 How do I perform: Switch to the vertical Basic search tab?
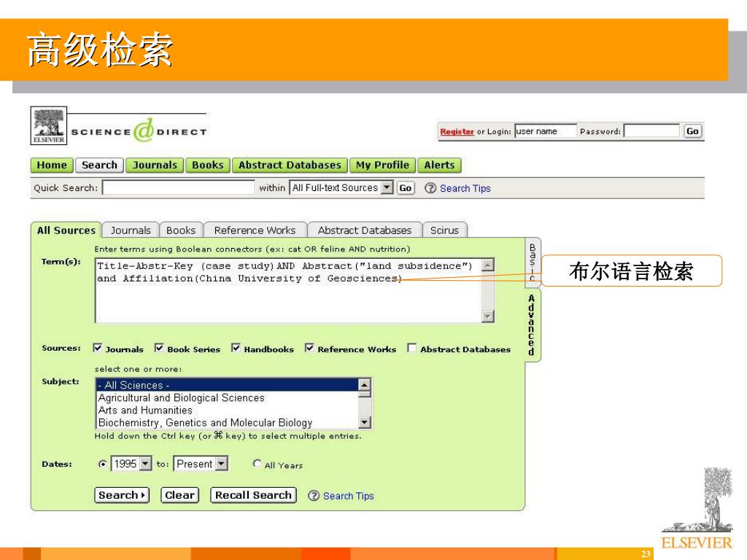[x=532, y=262]
